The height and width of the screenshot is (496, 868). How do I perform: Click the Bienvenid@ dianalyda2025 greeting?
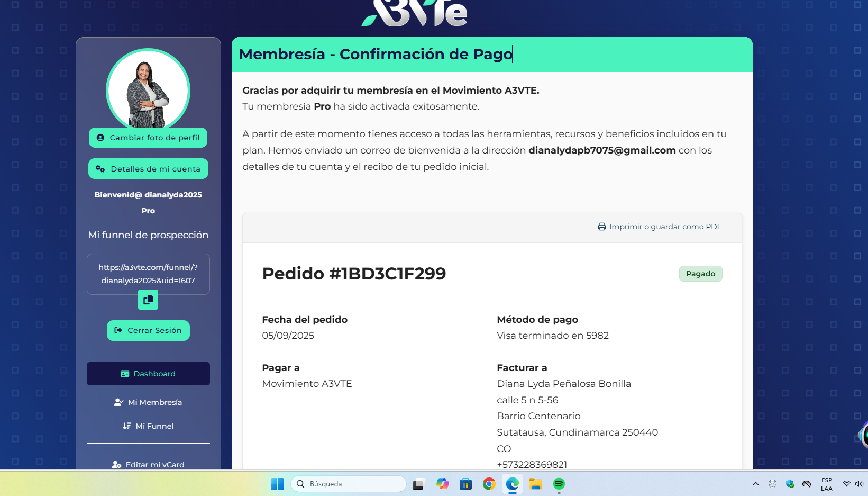click(148, 195)
